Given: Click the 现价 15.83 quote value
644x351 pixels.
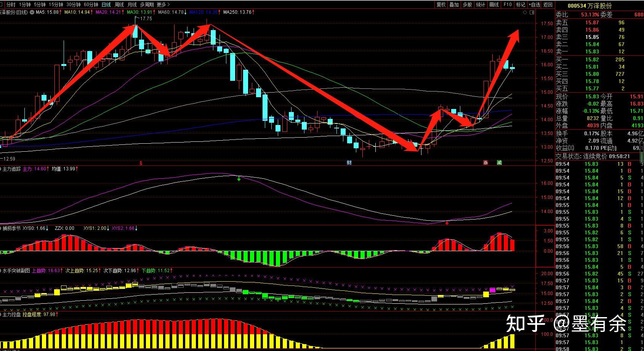Looking at the screenshot, I should 592,96.
